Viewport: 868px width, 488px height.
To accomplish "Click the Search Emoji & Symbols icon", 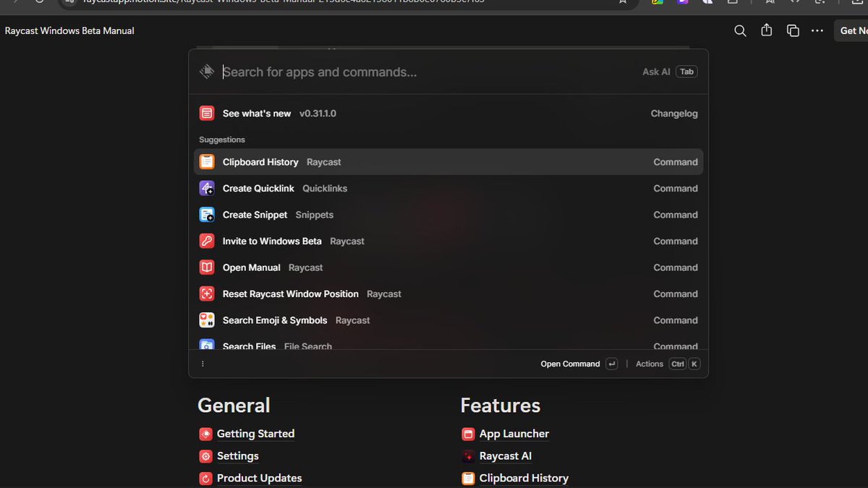I will pos(207,320).
